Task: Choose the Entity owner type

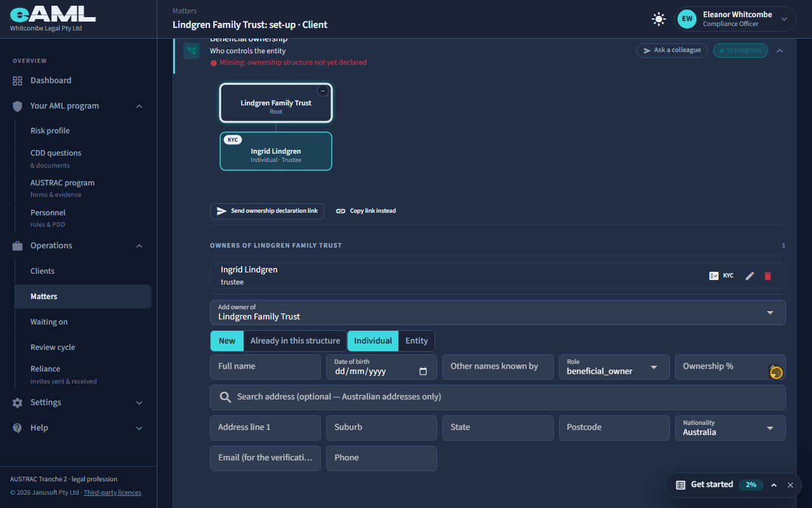Action: (417, 341)
